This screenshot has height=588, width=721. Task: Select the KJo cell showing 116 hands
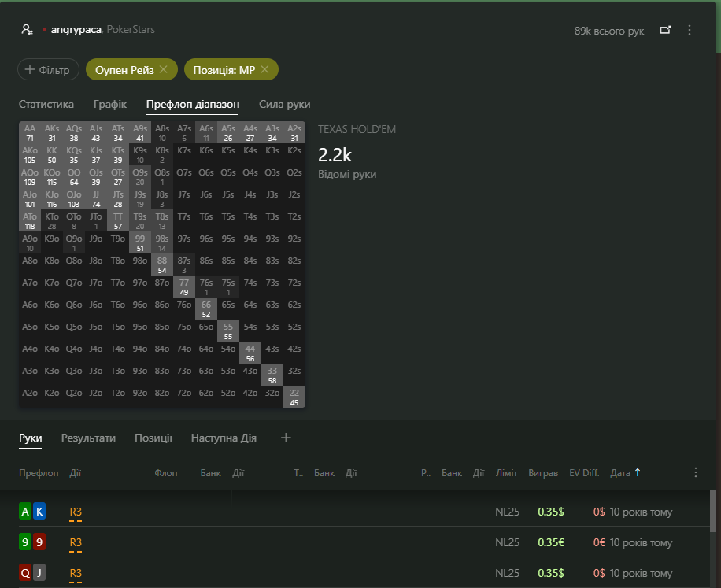pos(52,199)
